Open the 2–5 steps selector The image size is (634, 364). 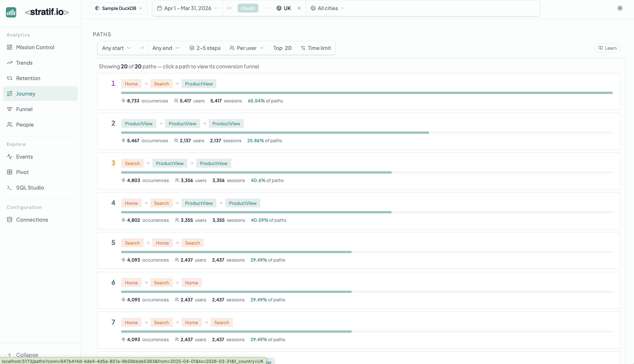point(205,48)
